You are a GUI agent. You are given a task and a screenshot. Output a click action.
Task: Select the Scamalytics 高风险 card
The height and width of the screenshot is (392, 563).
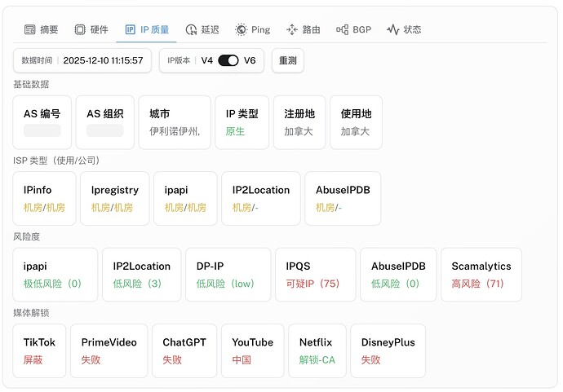[x=481, y=275]
